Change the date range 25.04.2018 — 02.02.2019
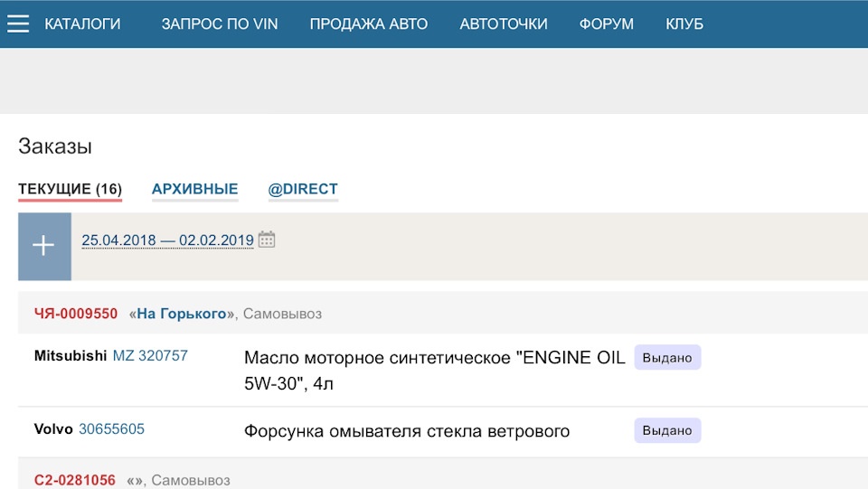The image size is (868, 489). click(167, 240)
